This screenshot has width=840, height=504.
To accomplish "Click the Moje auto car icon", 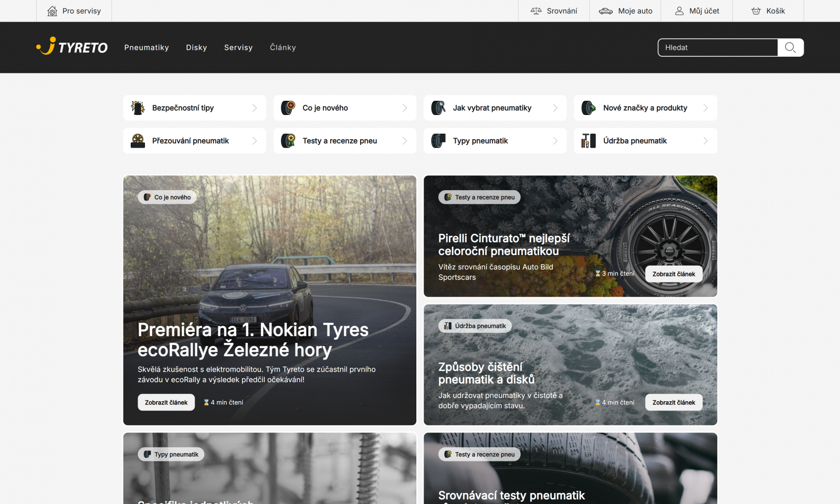I will (x=606, y=11).
